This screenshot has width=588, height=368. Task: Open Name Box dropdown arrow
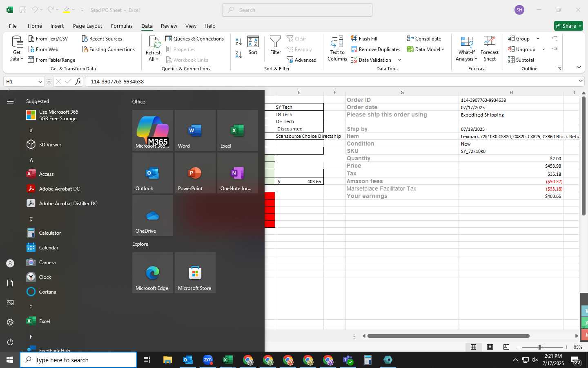click(x=40, y=81)
